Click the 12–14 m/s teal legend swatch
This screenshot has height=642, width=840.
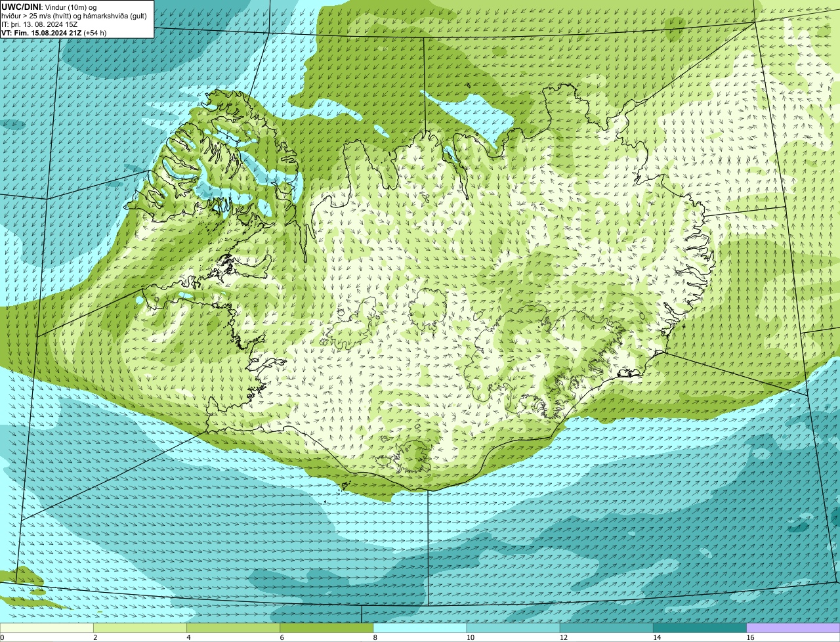pyautogui.click(x=607, y=628)
